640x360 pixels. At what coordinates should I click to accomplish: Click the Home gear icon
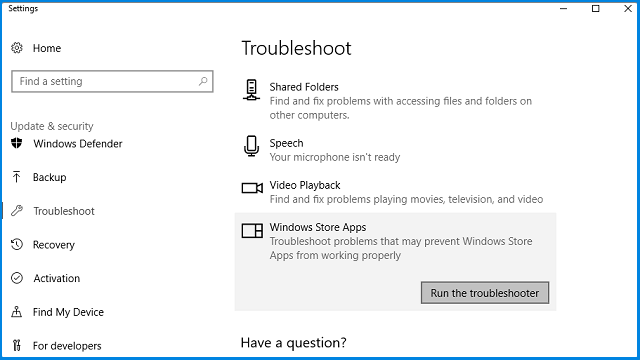click(x=17, y=48)
